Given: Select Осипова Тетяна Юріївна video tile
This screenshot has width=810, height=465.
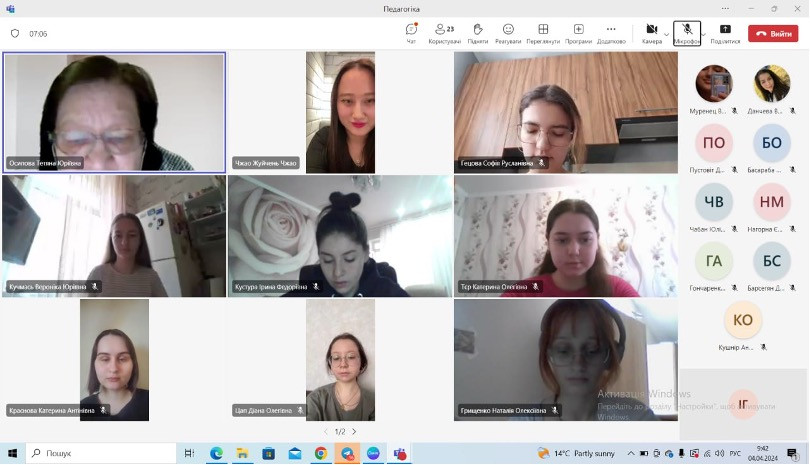Looking at the screenshot, I should pyautogui.click(x=114, y=112).
